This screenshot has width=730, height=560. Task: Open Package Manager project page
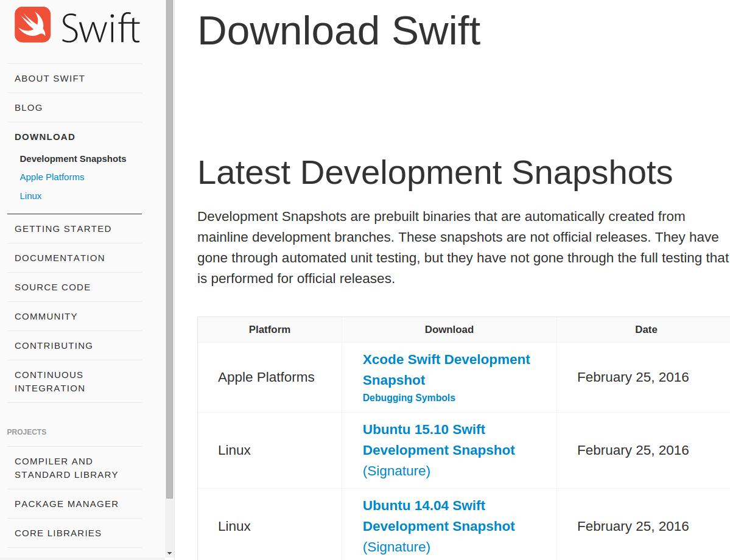(66, 504)
